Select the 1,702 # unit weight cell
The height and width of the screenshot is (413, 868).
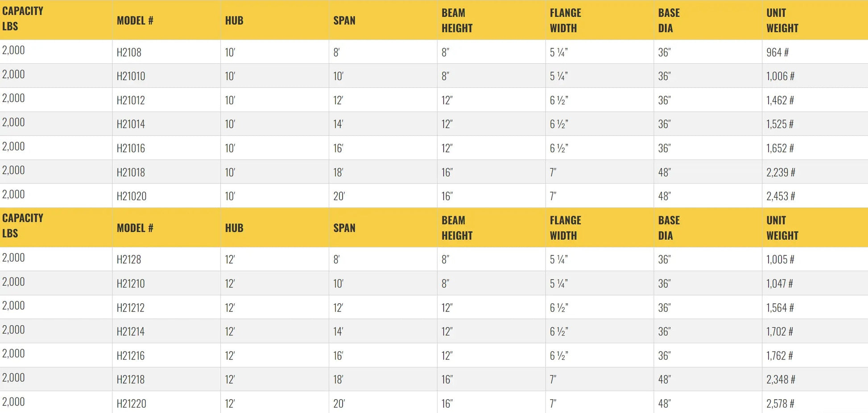click(780, 331)
